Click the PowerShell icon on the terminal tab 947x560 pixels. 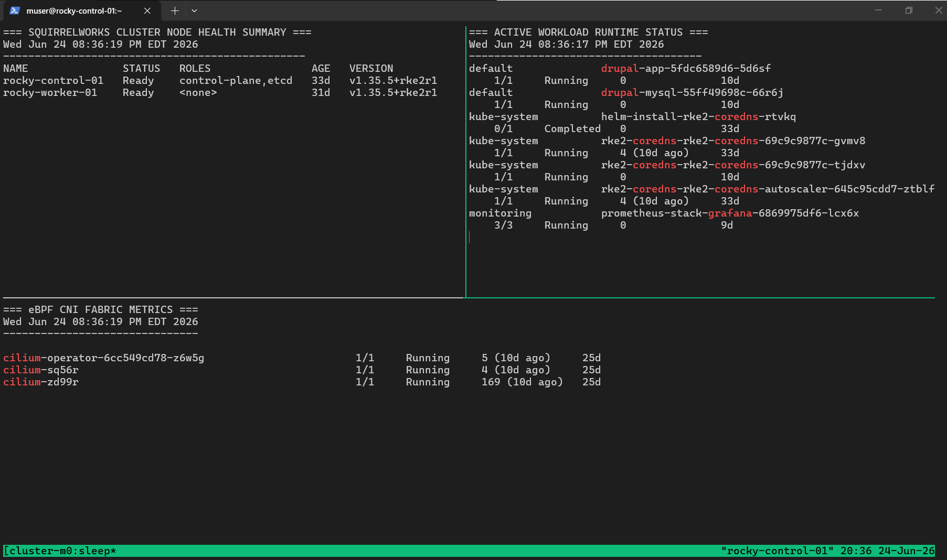click(x=15, y=10)
